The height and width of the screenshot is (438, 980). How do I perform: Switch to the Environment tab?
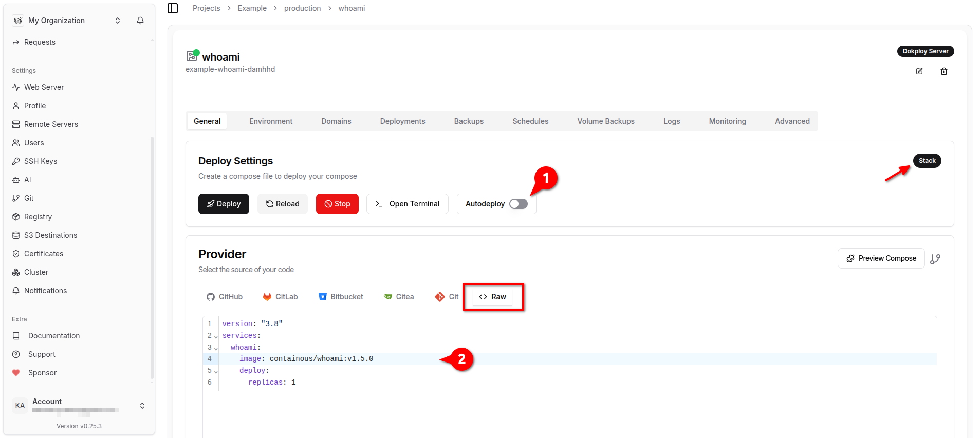271,121
